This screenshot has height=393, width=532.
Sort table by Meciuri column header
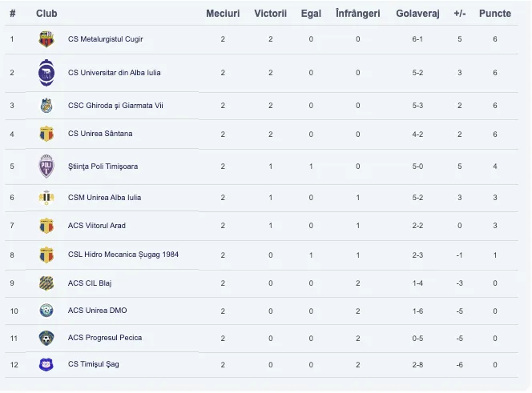(223, 14)
